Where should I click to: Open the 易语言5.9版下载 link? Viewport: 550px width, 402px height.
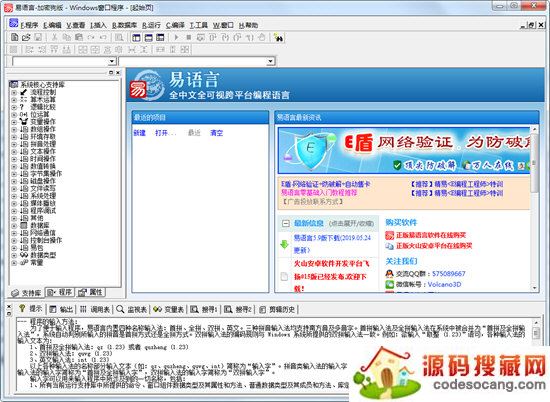[x=332, y=244]
